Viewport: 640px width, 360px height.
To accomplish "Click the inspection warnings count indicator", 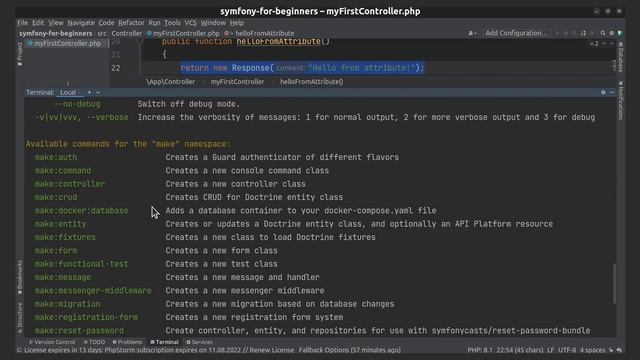I will click(594, 43).
